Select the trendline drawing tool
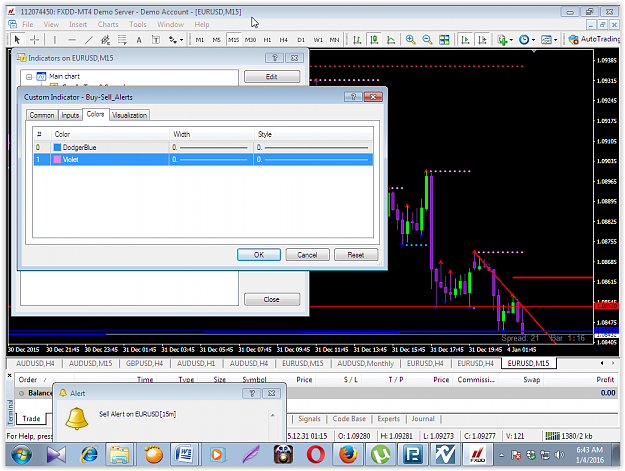Screen dimensions: 625x471 click(x=88, y=39)
